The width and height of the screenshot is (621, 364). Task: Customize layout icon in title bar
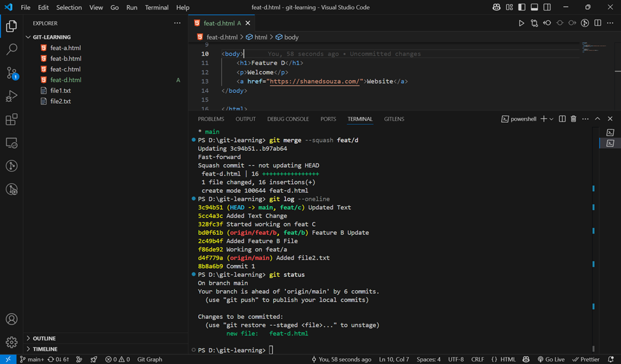pyautogui.click(x=510, y=7)
